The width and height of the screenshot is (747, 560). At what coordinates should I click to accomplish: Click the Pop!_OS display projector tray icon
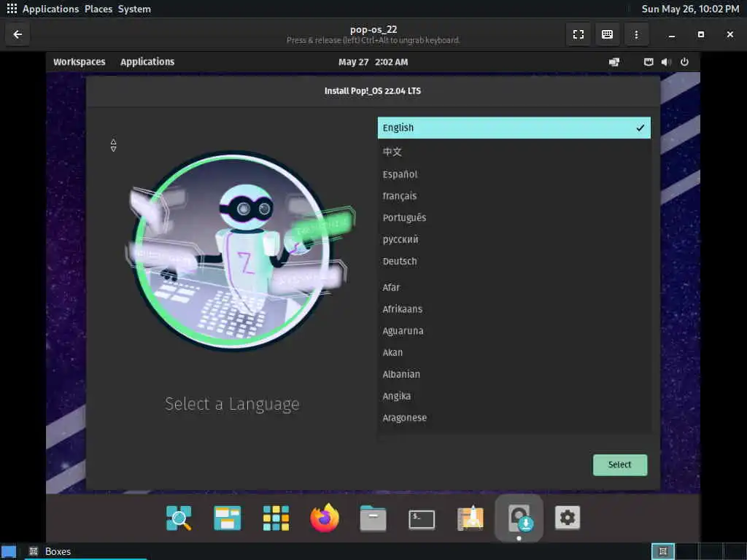[614, 62]
